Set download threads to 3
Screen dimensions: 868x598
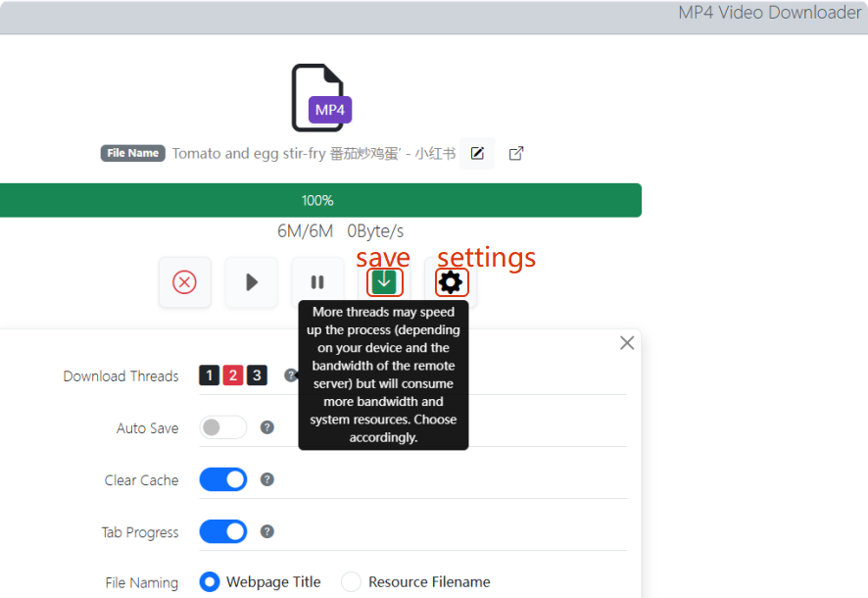(x=257, y=375)
